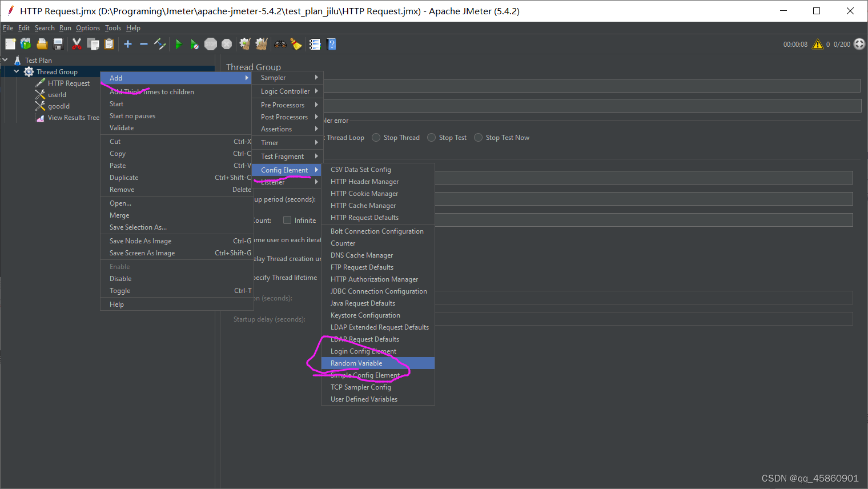Choose CSV Data Set Config
The image size is (868, 489).
[378, 170]
